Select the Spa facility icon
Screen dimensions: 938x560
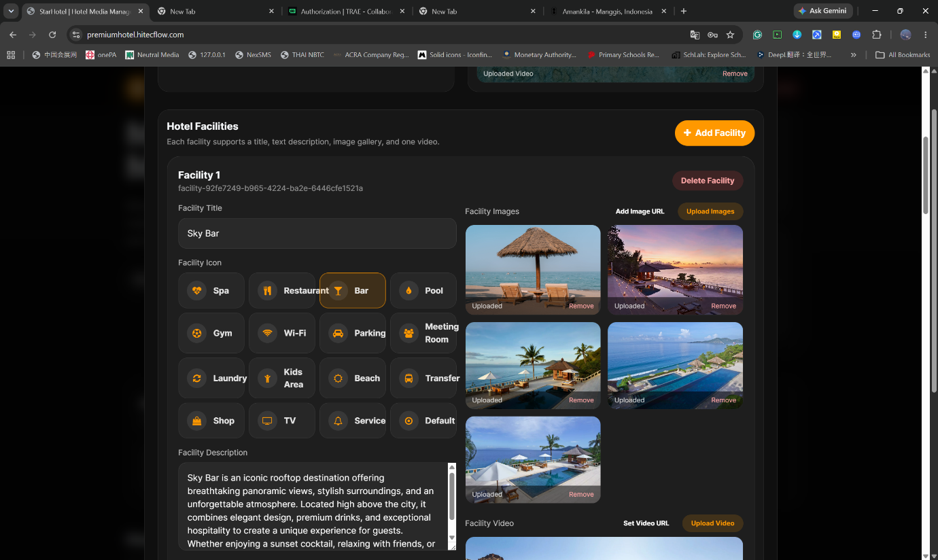[x=211, y=291]
